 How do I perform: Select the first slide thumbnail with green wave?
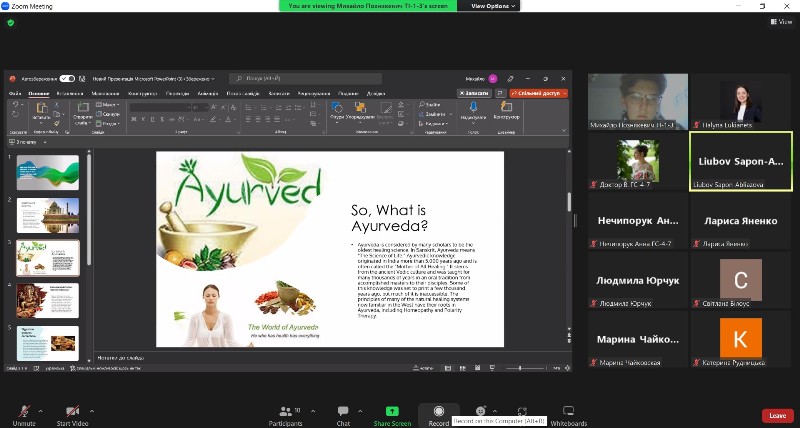48,172
